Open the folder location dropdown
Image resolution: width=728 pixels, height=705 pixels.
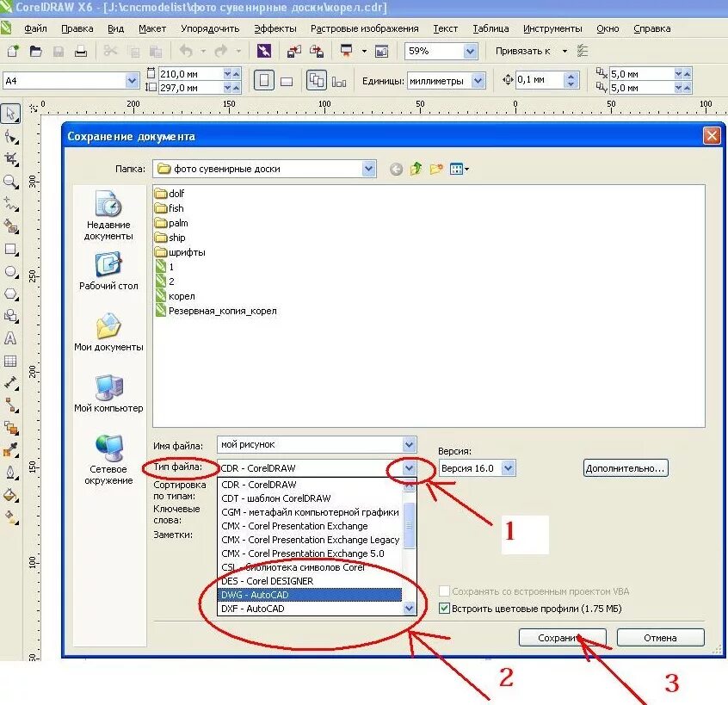click(x=368, y=169)
